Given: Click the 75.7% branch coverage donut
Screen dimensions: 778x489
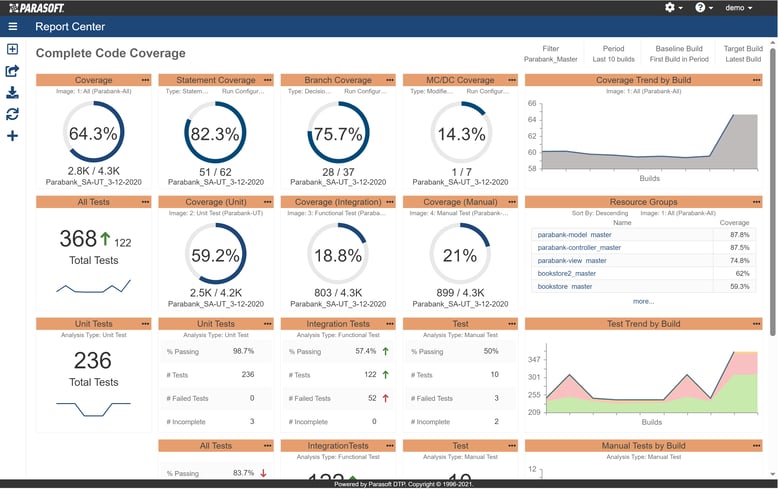Looking at the screenshot, I should 338,132.
